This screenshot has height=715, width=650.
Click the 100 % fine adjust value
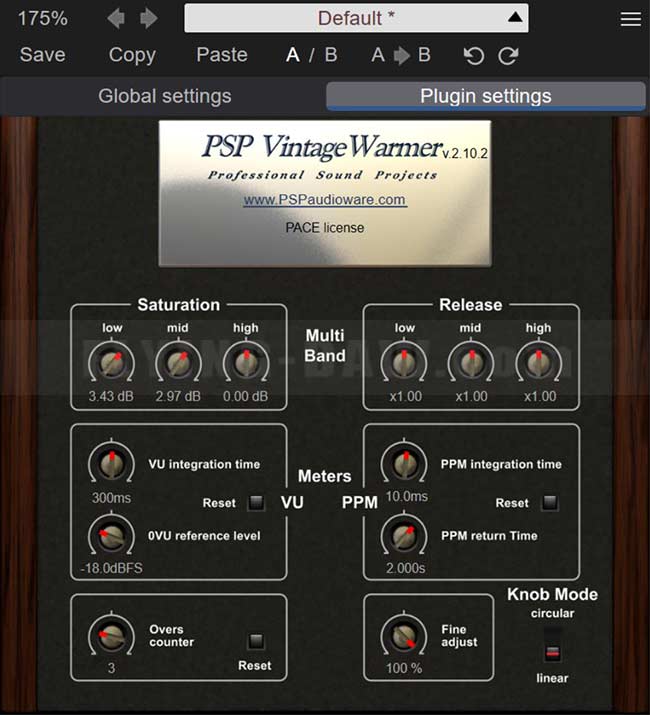point(404,668)
